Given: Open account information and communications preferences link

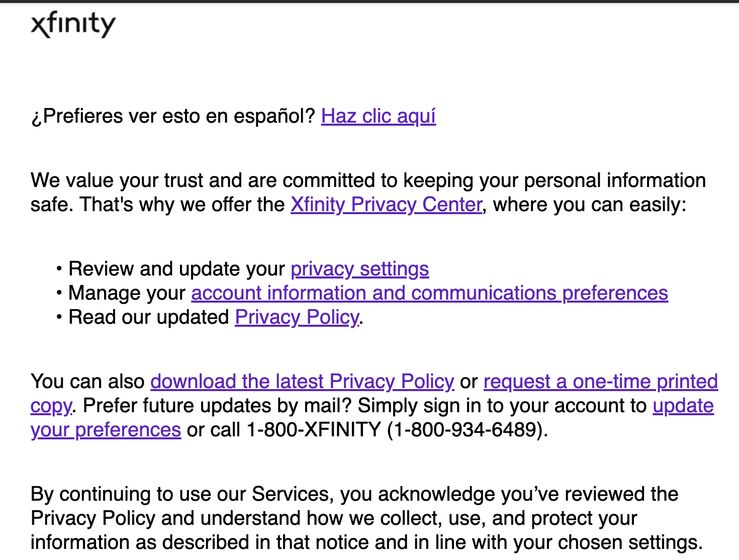Looking at the screenshot, I should point(429,293).
